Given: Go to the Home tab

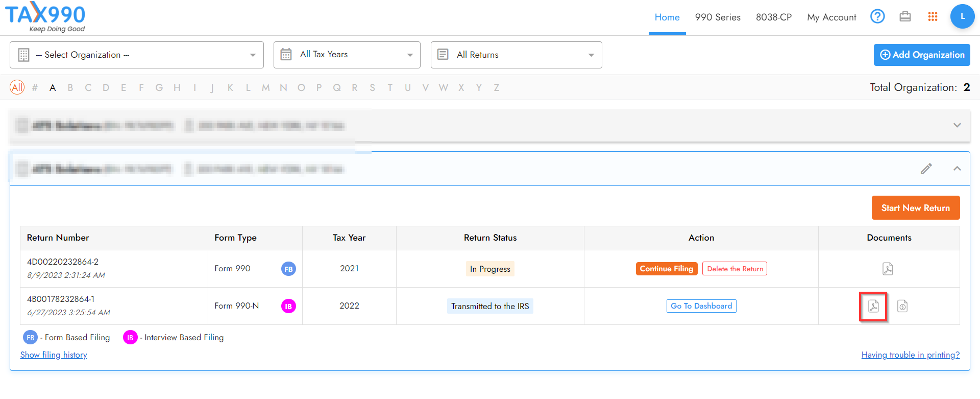Looking at the screenshot, I should 667,17.
